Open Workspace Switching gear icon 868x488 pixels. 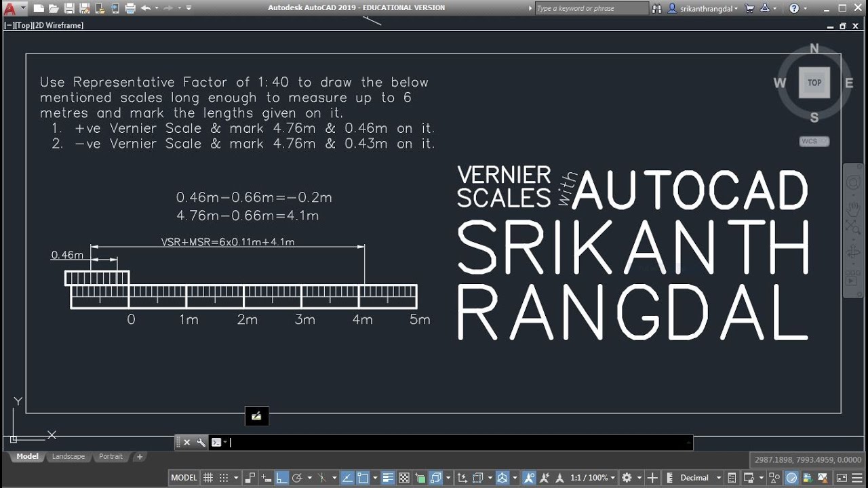[627, 478]
